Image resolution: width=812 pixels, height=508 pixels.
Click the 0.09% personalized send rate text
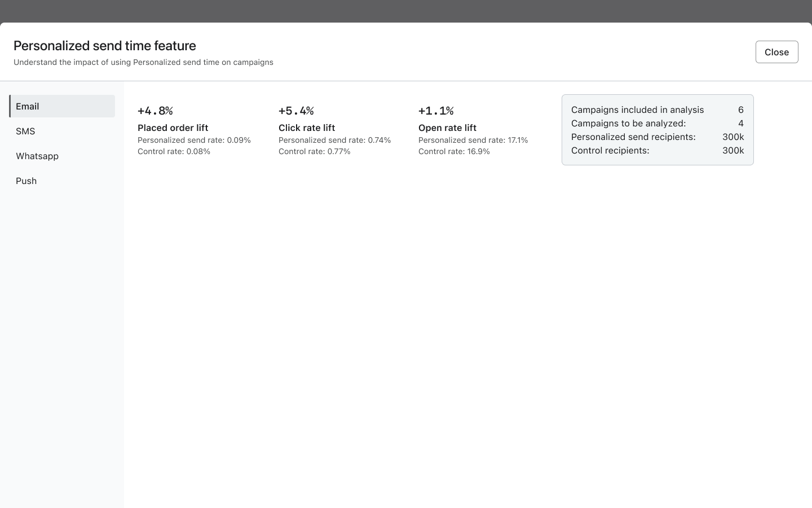coord(194,140)
